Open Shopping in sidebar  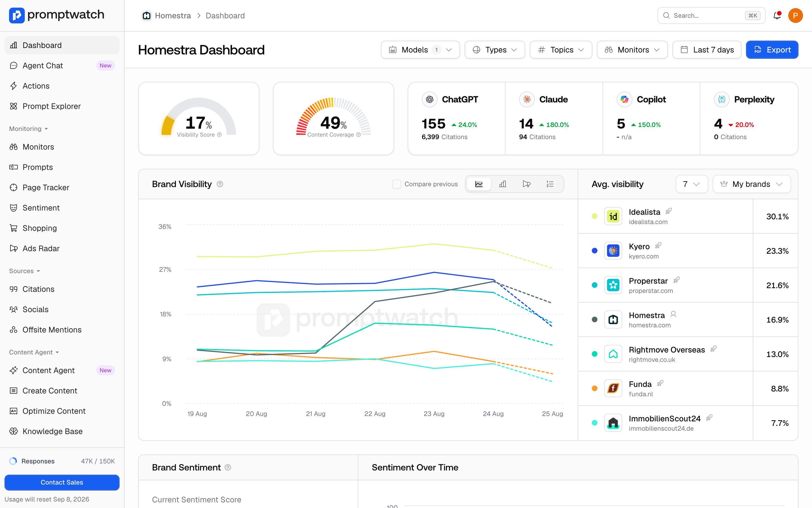[x=62, y=228]
